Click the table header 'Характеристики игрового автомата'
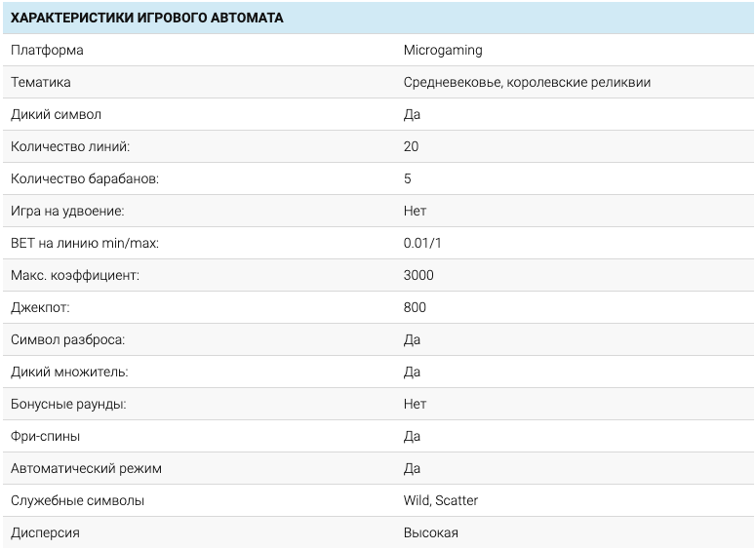This screenshot has width=756, height=550. pos(147,18)
